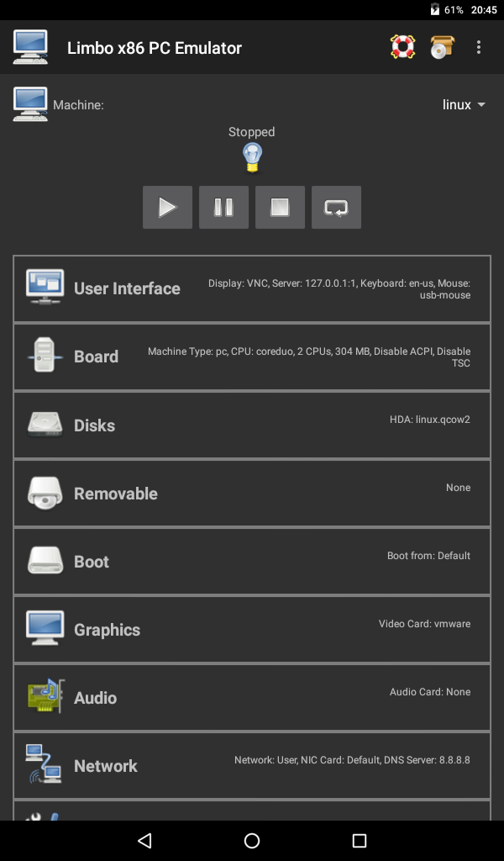Expand the Removable section

(252, 493)
